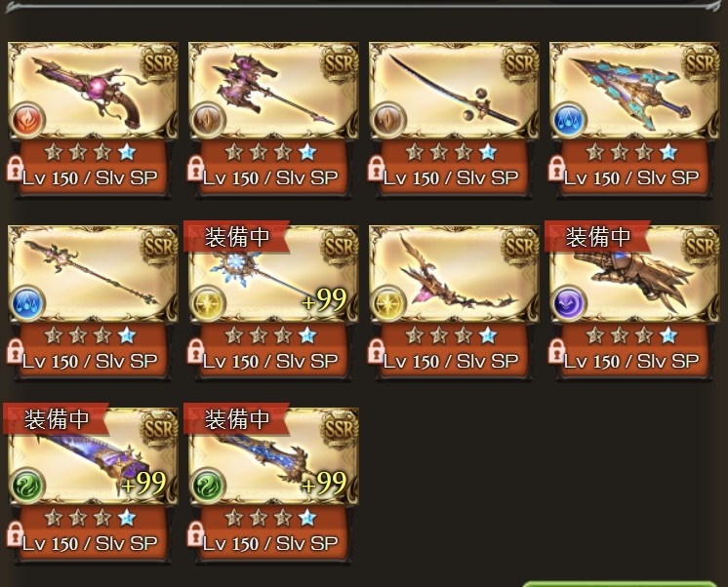Click the earth element icon on axe
Screen dimensions: 728x587
[x=208, y=120]
